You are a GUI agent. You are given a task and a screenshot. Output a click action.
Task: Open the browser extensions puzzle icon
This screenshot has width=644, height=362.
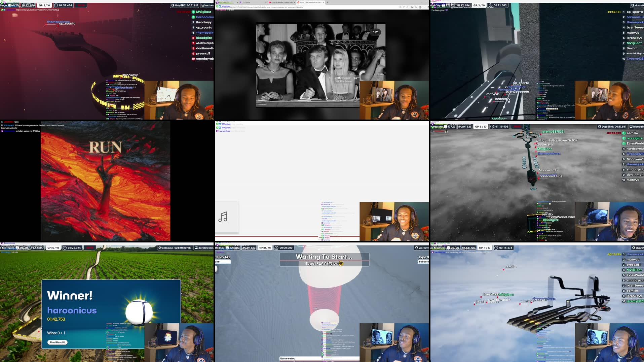(412, 7)
